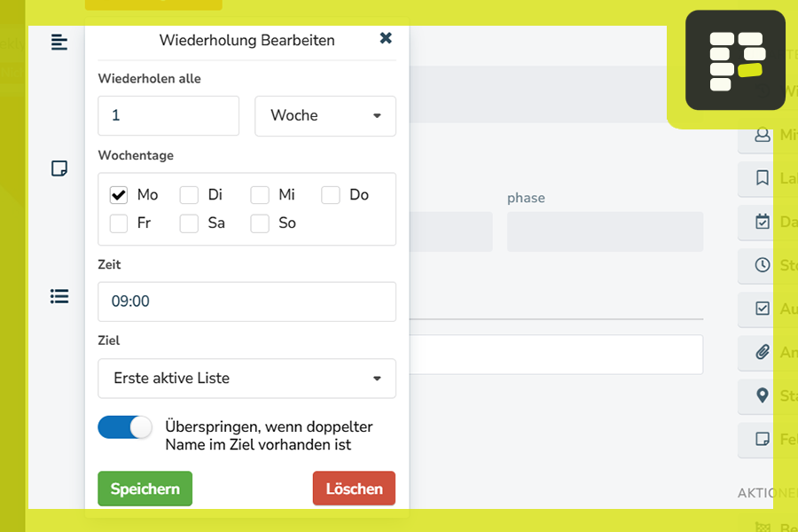Check the Fr weekday checkbox

119,223
